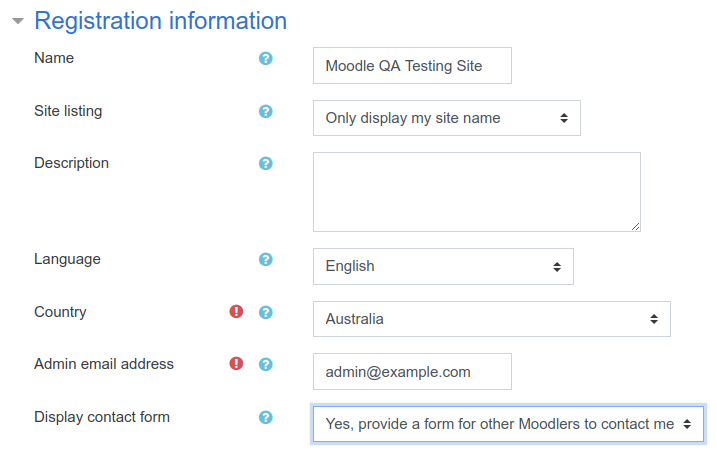717x453 pixels.
Task: Open the Display contact form dropdown
Action: pyautogui.click(x=508, y=424)
